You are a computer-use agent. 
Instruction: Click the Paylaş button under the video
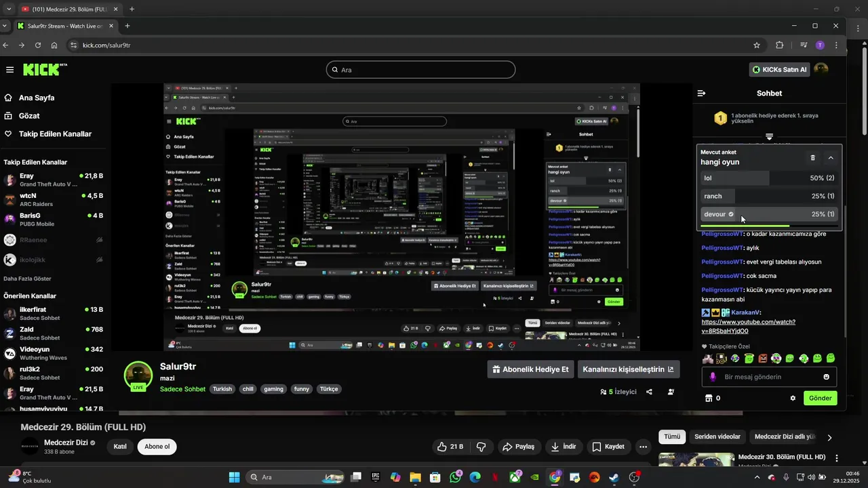tap(519, 447)
